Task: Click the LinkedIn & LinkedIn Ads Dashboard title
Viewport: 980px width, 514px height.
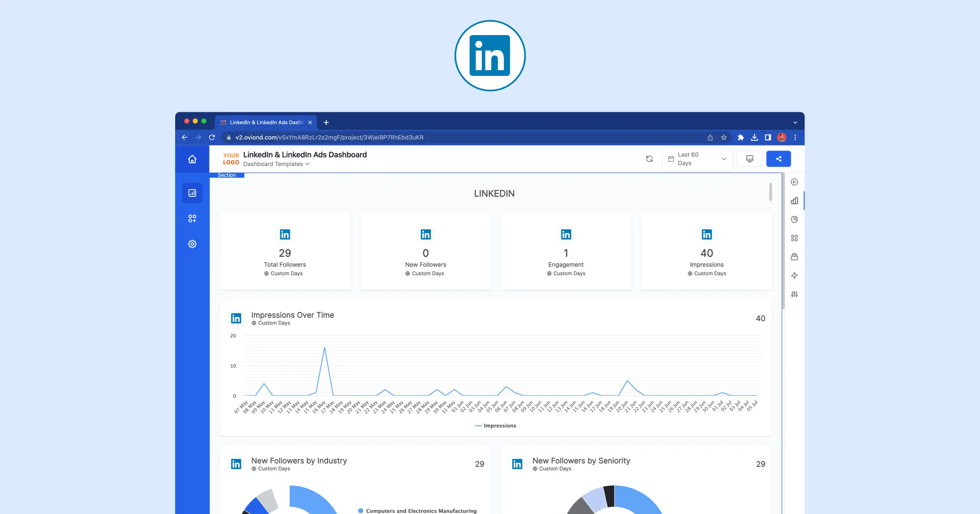Action: pyautogui.click(x=305, y=155)
